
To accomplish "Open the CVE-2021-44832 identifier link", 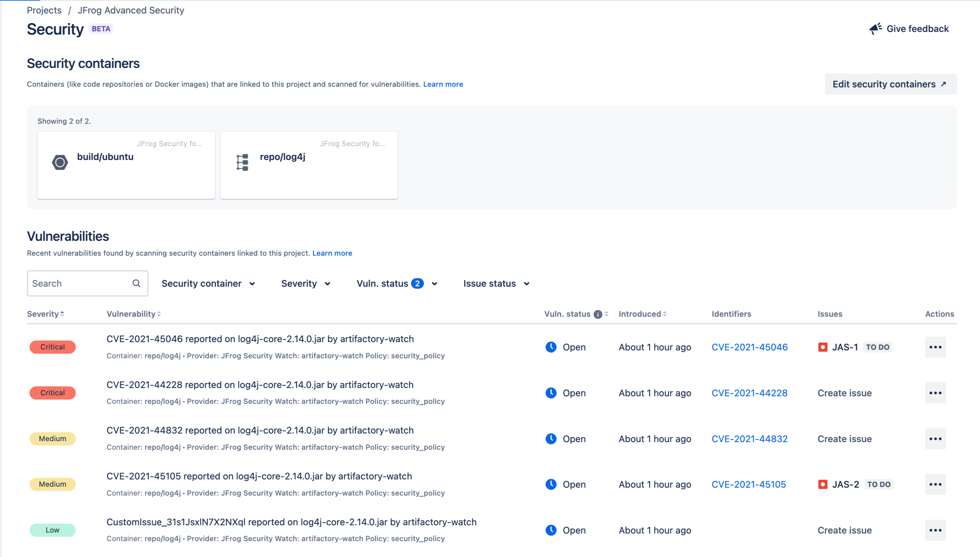I will click(749, 439).
